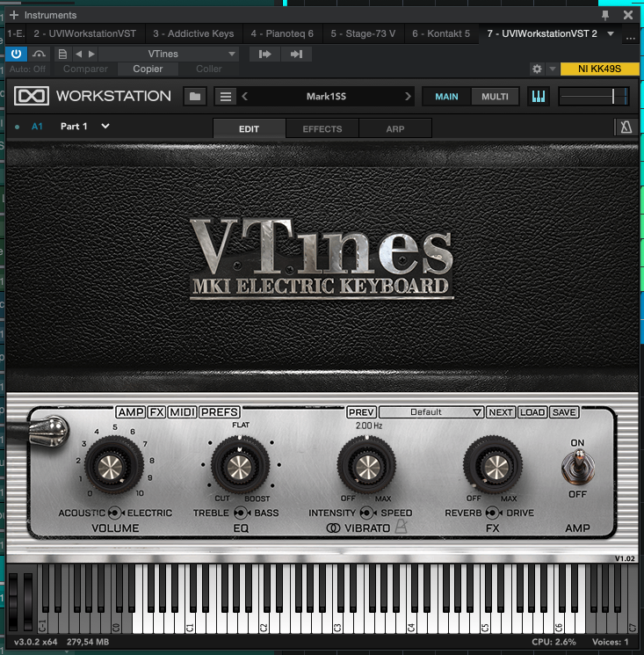Toggle Reverb/Drive FX selector
The width and height of the screenshot is (644, 655).
click(x=494, y=513)
